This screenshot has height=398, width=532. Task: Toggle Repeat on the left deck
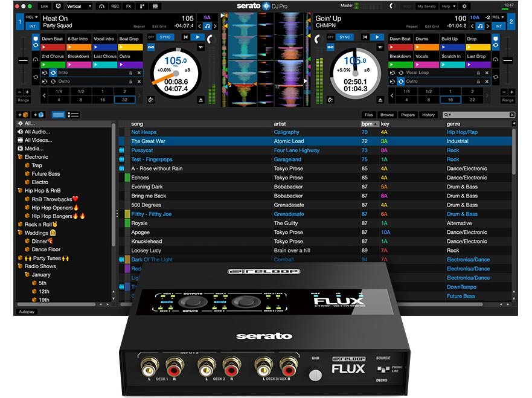pyautogui.click(x=138, y=25)
